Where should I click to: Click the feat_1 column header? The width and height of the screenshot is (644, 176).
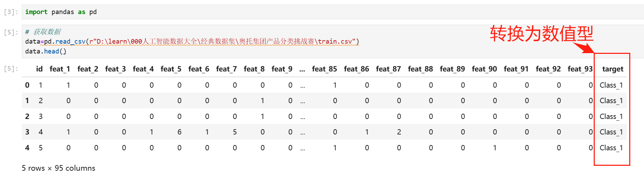pos(60,69)
